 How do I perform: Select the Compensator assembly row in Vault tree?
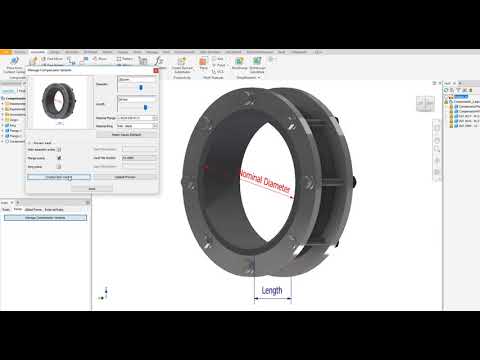coord(467,102)
